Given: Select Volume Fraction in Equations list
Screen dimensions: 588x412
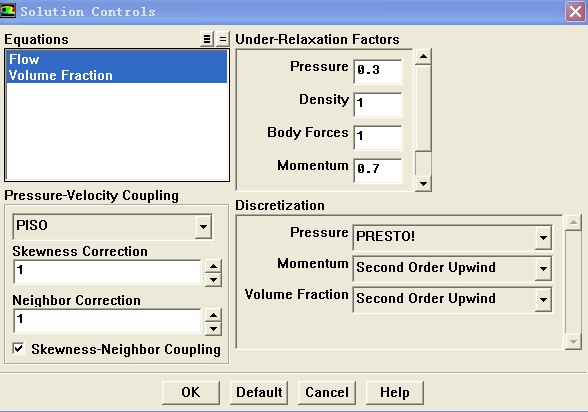Looking at the screenshot, I should (117, 75).
